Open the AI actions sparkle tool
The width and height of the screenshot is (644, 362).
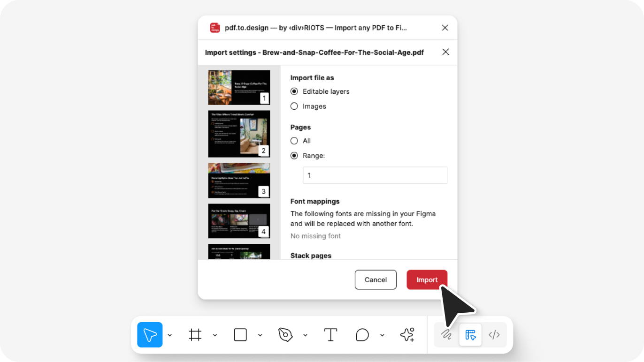[407, 335]
